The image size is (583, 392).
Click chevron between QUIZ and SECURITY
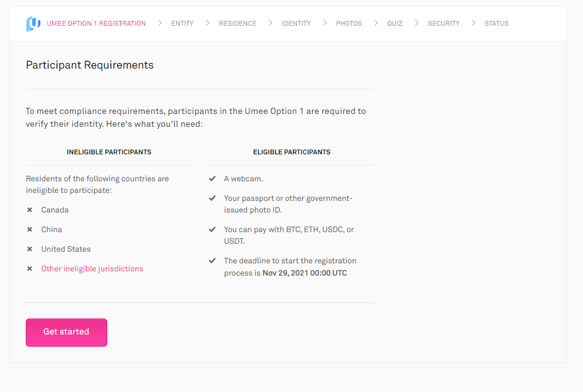coord(416,23)
